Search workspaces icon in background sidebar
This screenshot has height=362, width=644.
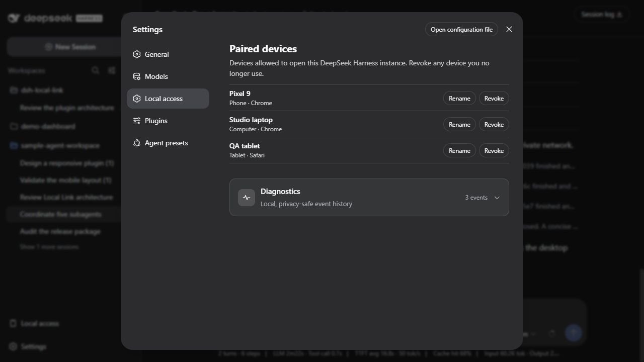(95, 70)
